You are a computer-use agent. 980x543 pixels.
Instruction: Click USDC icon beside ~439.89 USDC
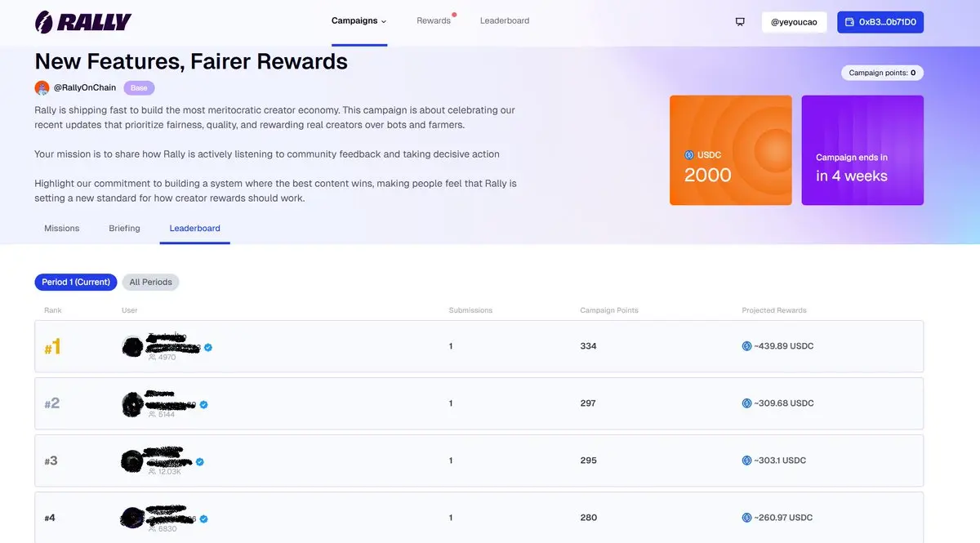[x=746, y=346]
